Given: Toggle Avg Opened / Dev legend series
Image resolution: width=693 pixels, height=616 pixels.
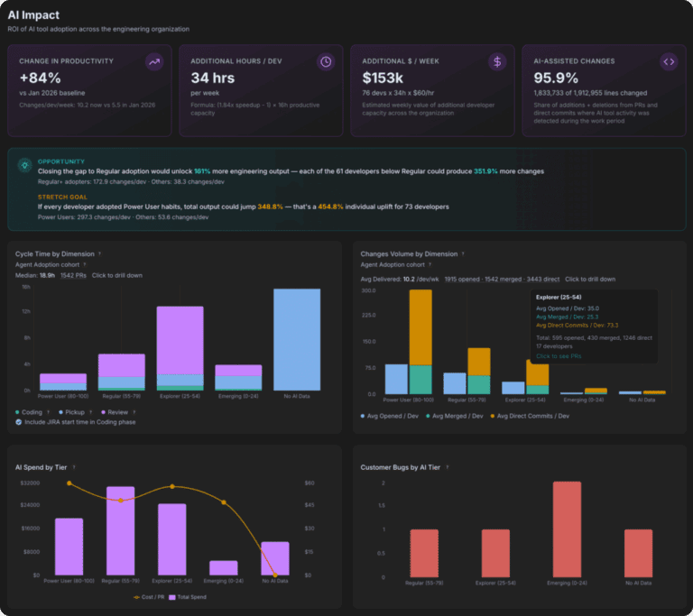Looking at the screenshot, I should click(x=390, y=417).
